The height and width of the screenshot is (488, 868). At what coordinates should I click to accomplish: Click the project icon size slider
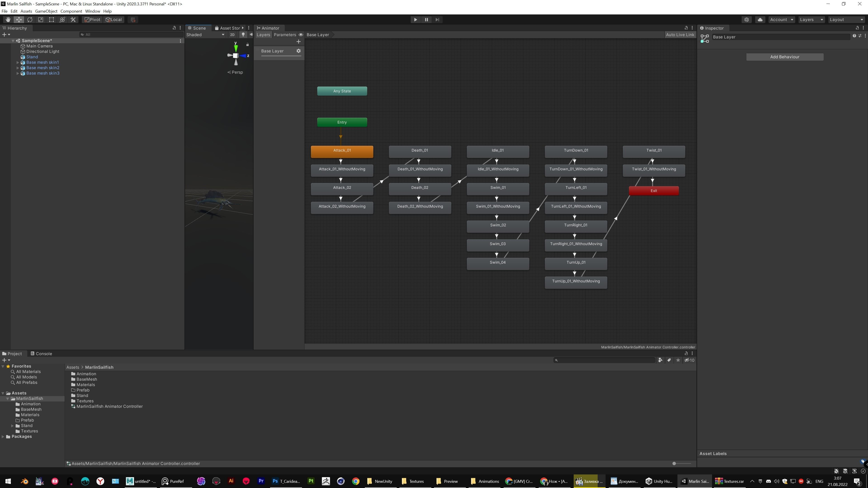pos(674,463)
